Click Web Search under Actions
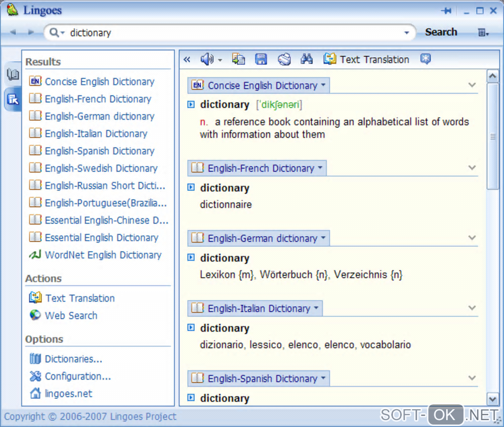The image size is (504, 427). pos(63,315)
